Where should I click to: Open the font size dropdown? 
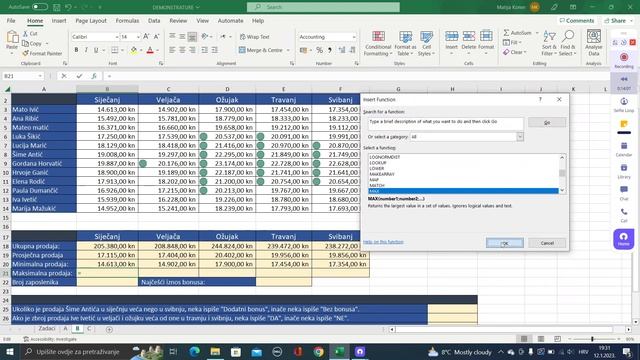[138, 37]
